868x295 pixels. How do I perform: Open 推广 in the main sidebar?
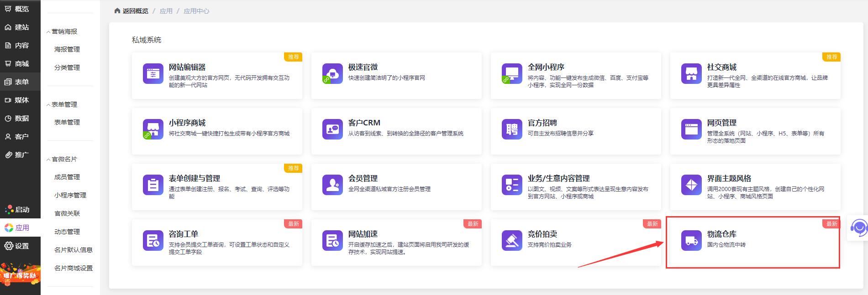tap(20, 155)
